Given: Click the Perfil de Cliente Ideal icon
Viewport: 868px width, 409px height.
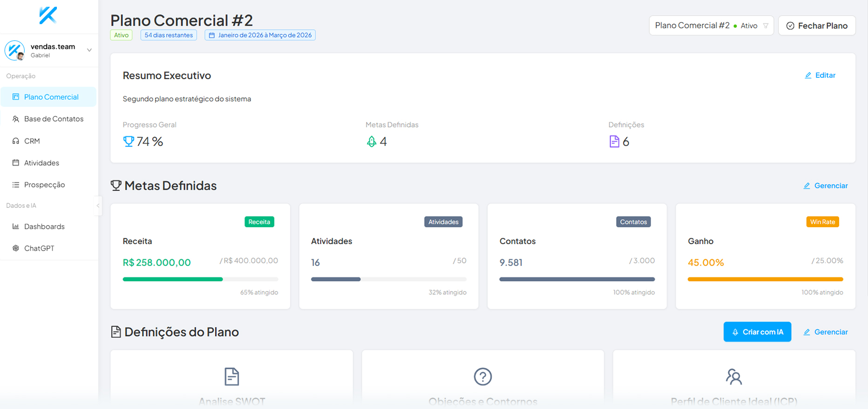Looking at the screenshot, I should [x=734, y=376].
